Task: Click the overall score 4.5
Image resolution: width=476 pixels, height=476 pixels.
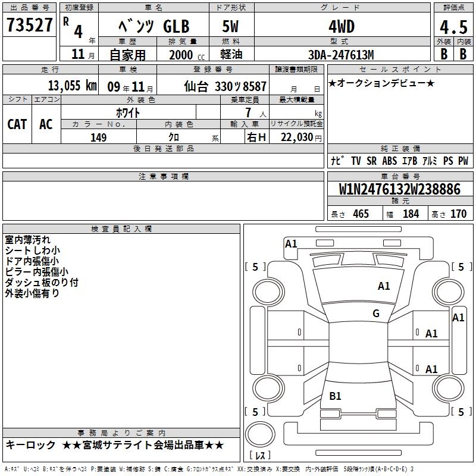Action: (453, 27)
